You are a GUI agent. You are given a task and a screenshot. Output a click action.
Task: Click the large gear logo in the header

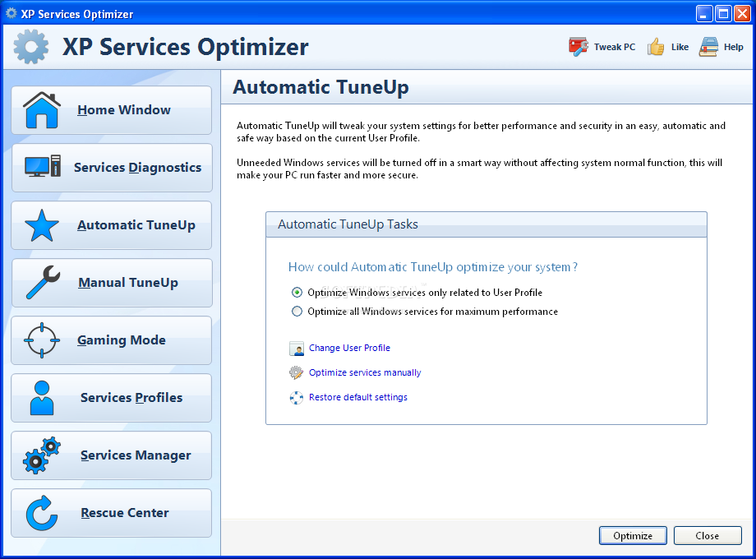tap(31, 47)
